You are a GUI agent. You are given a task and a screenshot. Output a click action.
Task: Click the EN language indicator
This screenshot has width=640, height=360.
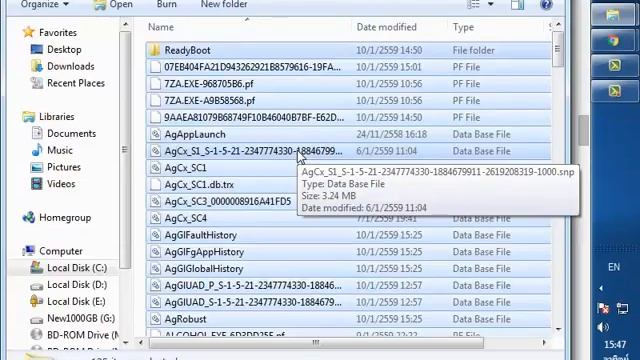click(x=614, y=267)
